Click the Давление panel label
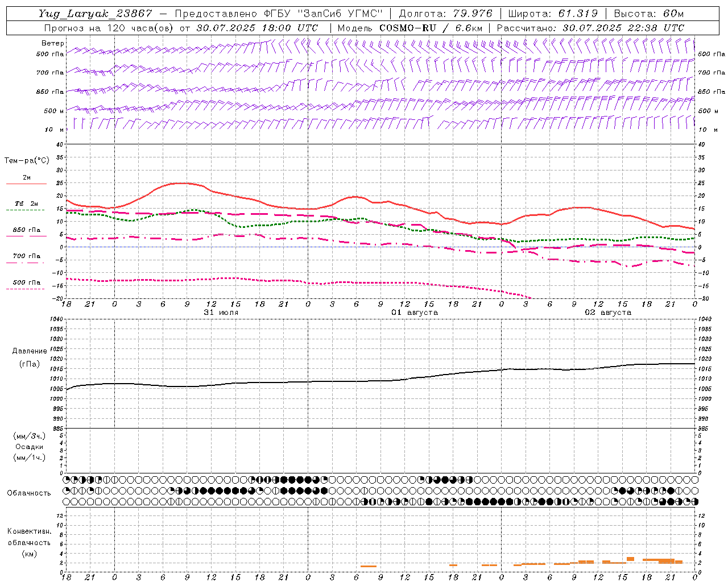This screenshot has width=728, height=582. (30, 351)
